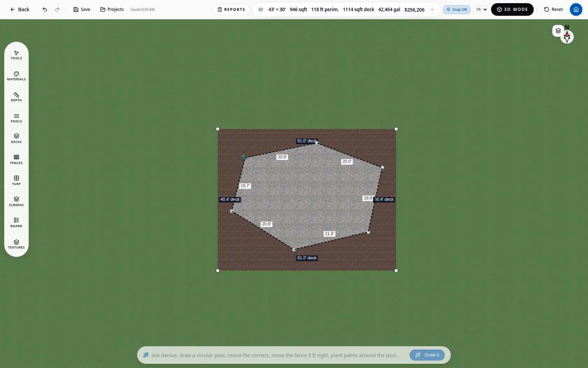Image resolution: width=588 pixels, height=368 pixels.
Task: Switch to 3D Mode
Action: [512, 9]
